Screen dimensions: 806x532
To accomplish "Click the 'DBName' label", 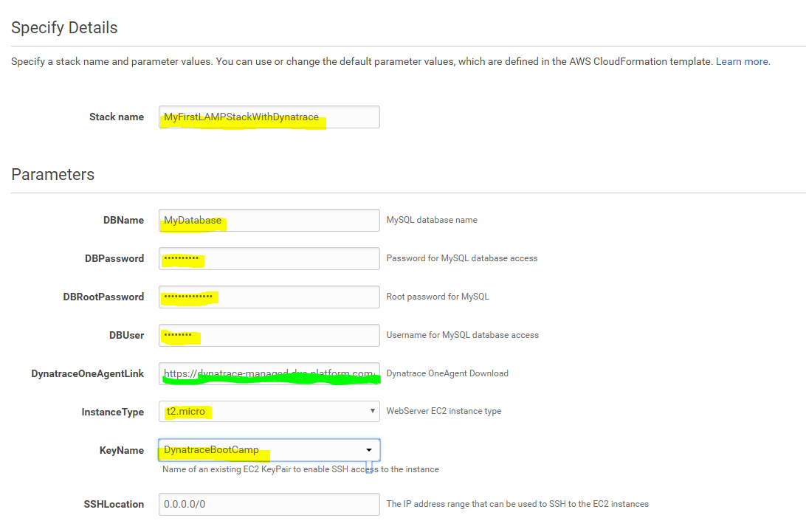I will tap(123, 221).
